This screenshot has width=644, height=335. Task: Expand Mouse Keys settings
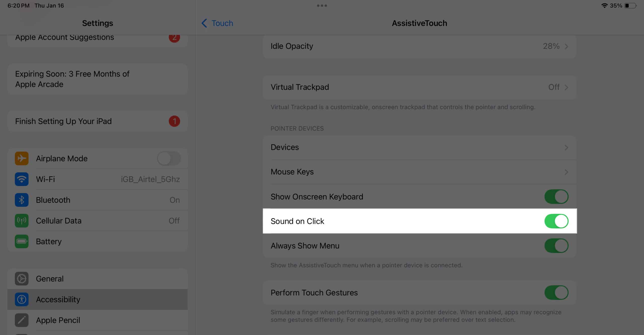point(420,172)
